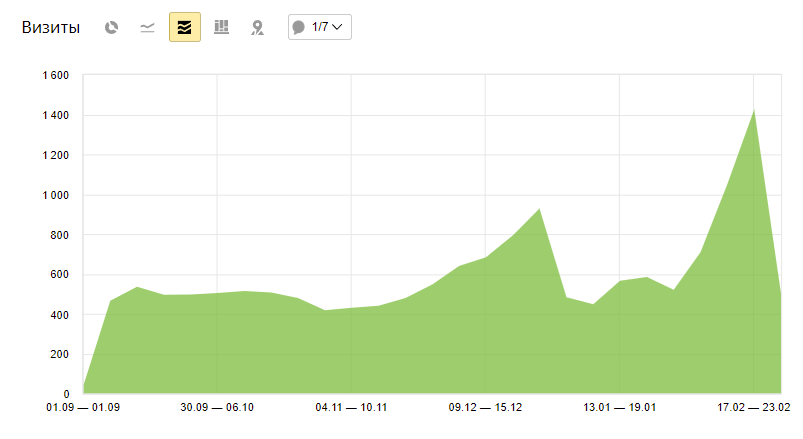The image size is (803, 439).
Task: Click the 30.09 — 06.10 date label
Action: point(217,407)
